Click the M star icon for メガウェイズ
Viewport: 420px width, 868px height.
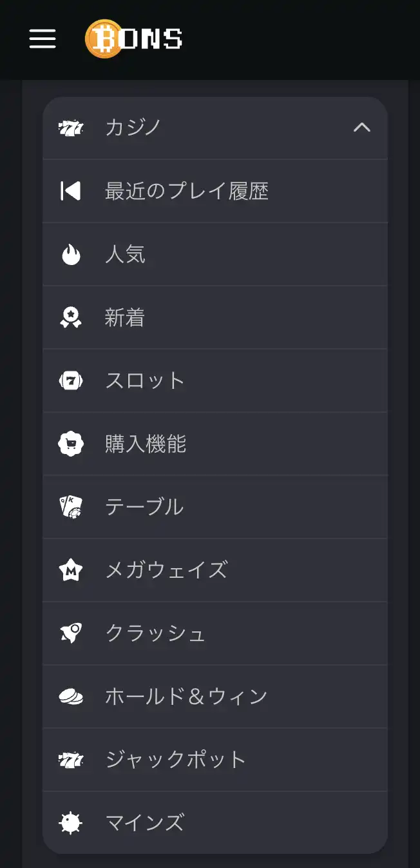point(71,570)
